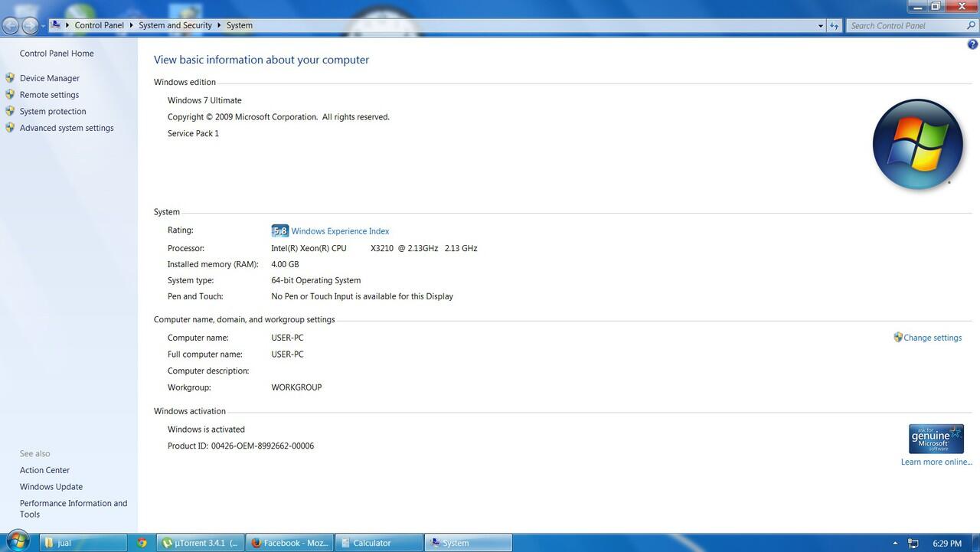
Task: Click the 6:29 PM taskbar clock
Action: 947,544
